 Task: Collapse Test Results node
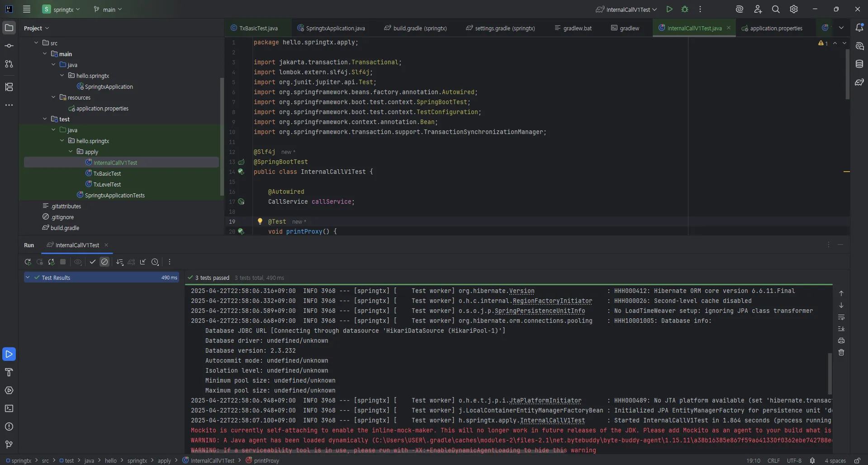(x=28, y=277)
